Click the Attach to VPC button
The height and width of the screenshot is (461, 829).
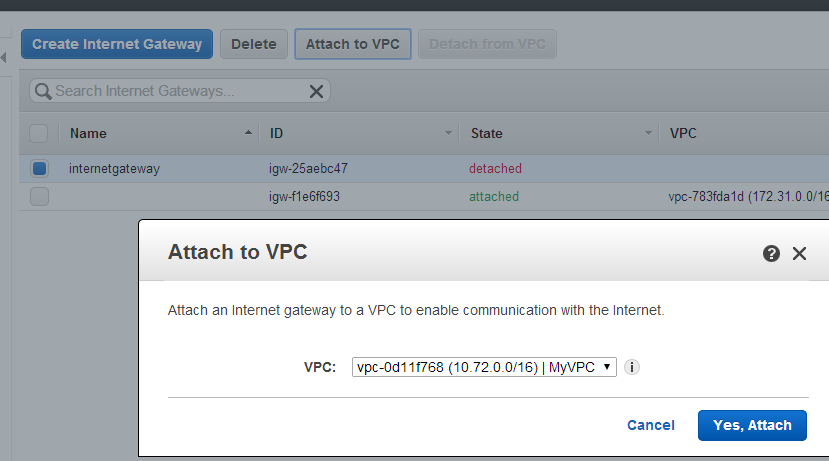(353, 44)
